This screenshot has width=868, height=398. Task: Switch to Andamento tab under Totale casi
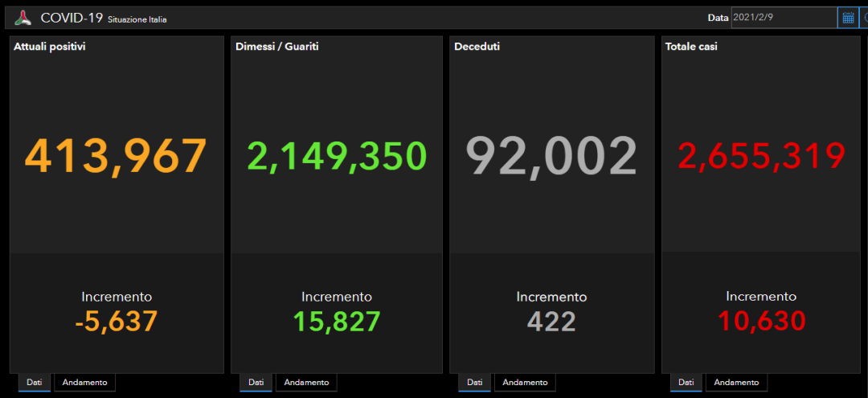736,382
